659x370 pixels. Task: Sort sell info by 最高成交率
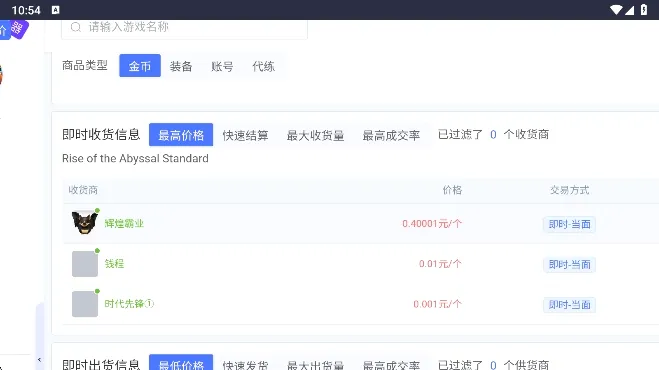(391, 365)
